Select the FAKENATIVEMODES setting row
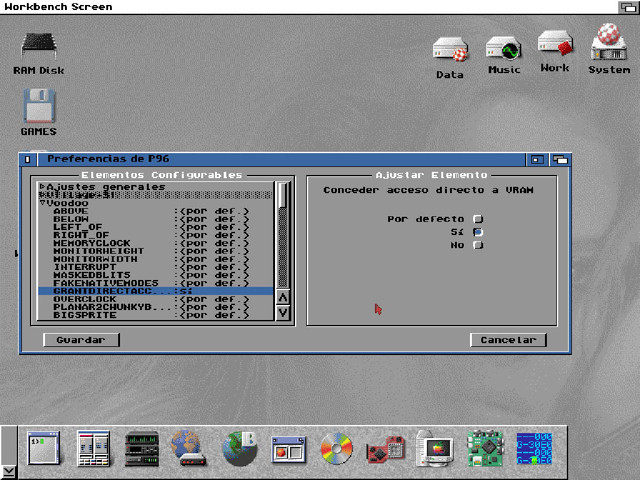This screenshot has height=480, width=640. tap(156, 283)
